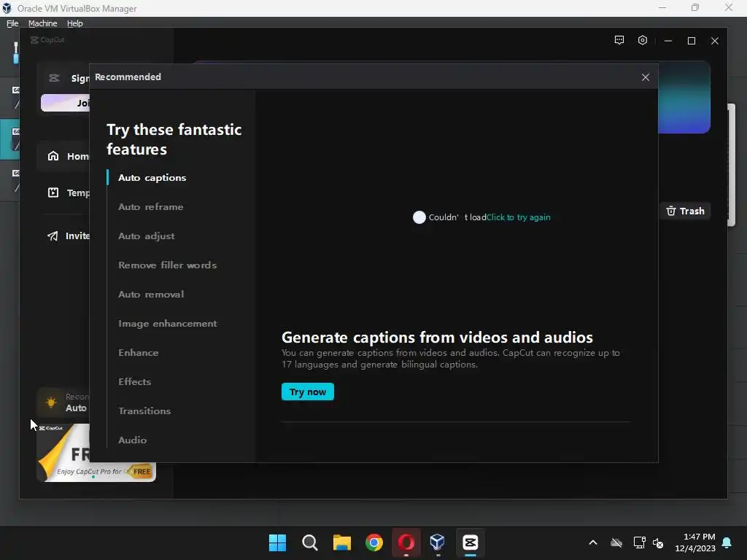Maximize the CapCut window
The image size is (747, 560).
coord(692,41)
